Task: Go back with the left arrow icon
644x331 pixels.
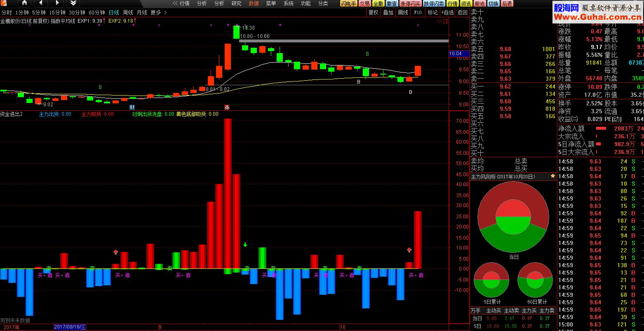Action: tap(41, 3)
